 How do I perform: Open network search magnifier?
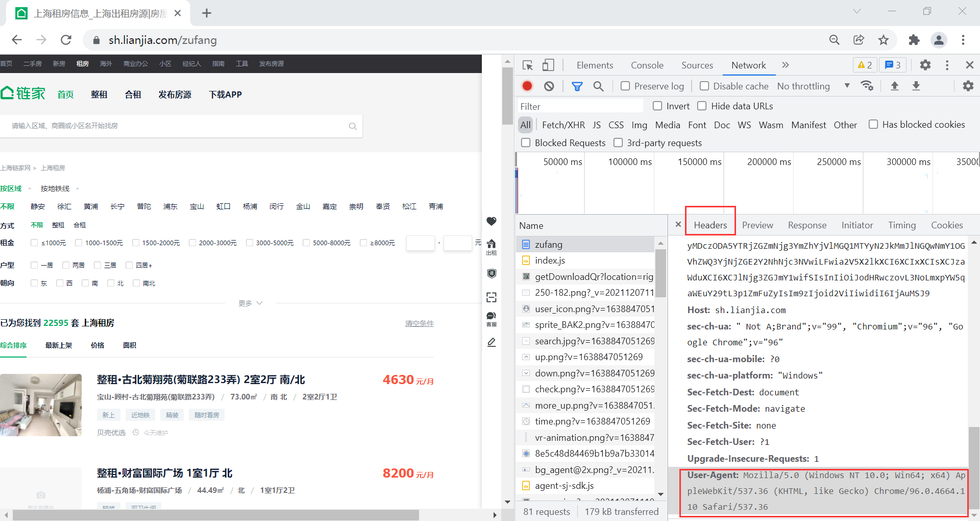tap(599, 86)
